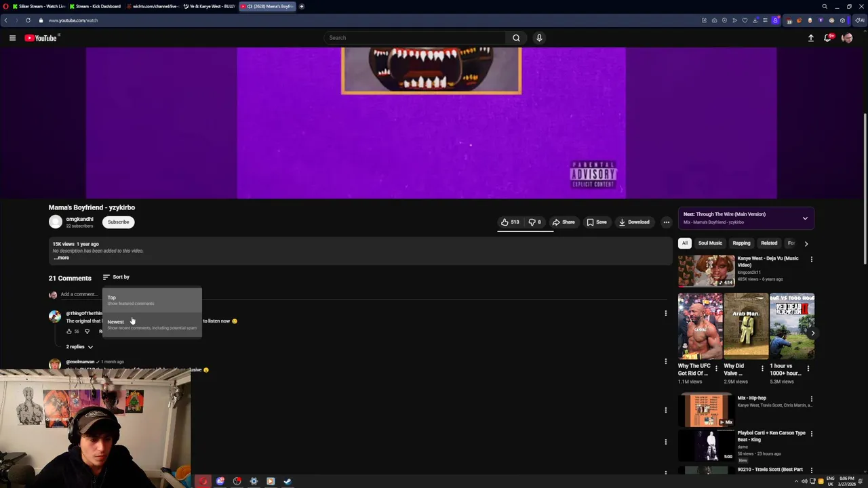
Task: Open a new browser tab
Action: click(302, 6)
